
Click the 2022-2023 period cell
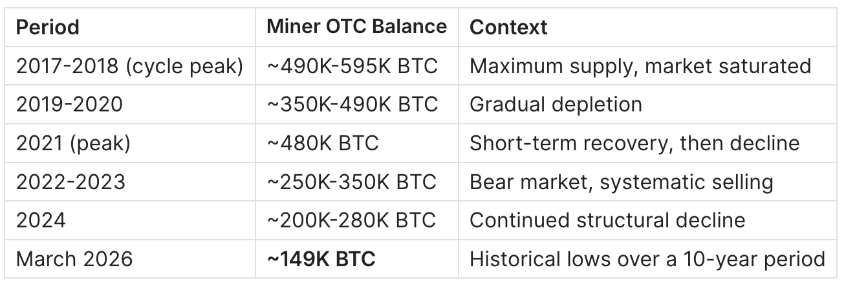click(x=71, y=182)
